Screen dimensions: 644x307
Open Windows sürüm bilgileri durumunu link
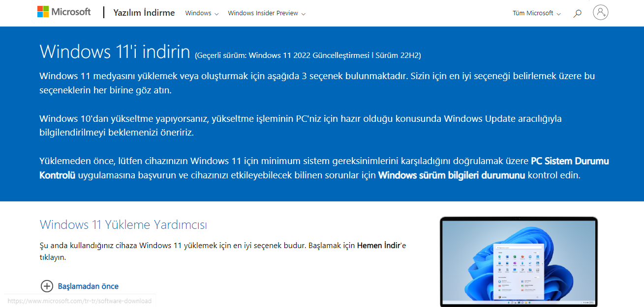(452, 175)
